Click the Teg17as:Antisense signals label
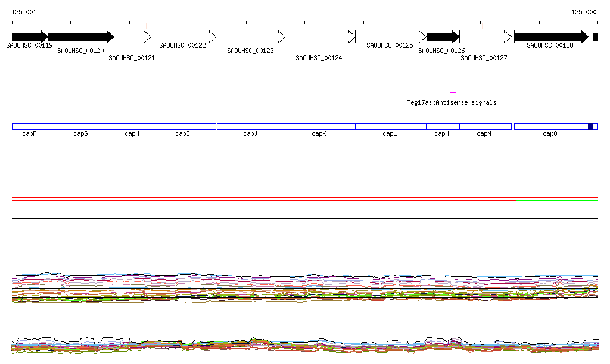The height and width of the screenshot is (364, 610). click(452, 103)
